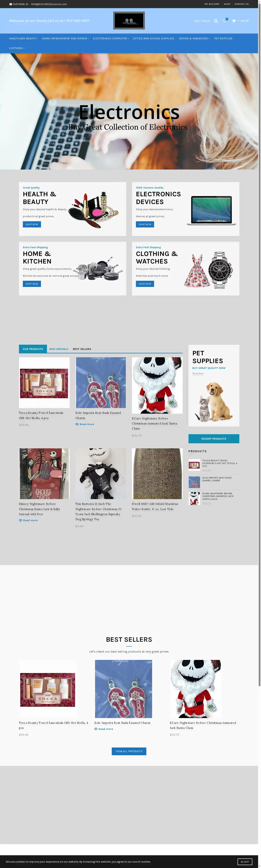Click the Read more eye icon in Best Sellers
This screenshot has width=261, height=868.
pyautogui.click(x=96, y=729)
